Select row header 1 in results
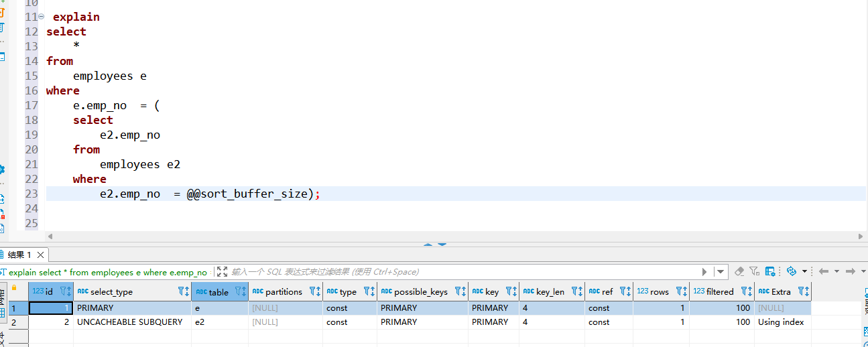The width and height of the screenshot is (868, 347). pyautogui.click(x=18, y=308)
